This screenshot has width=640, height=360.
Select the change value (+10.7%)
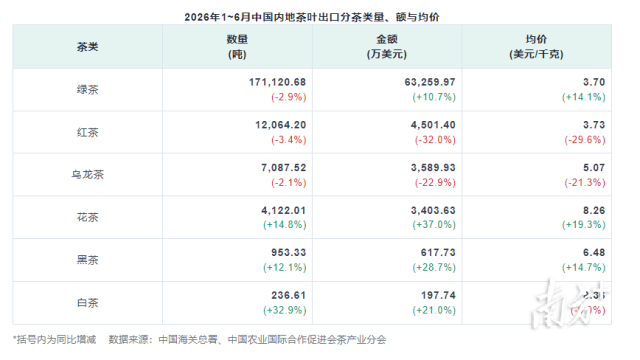coord(434,97)
